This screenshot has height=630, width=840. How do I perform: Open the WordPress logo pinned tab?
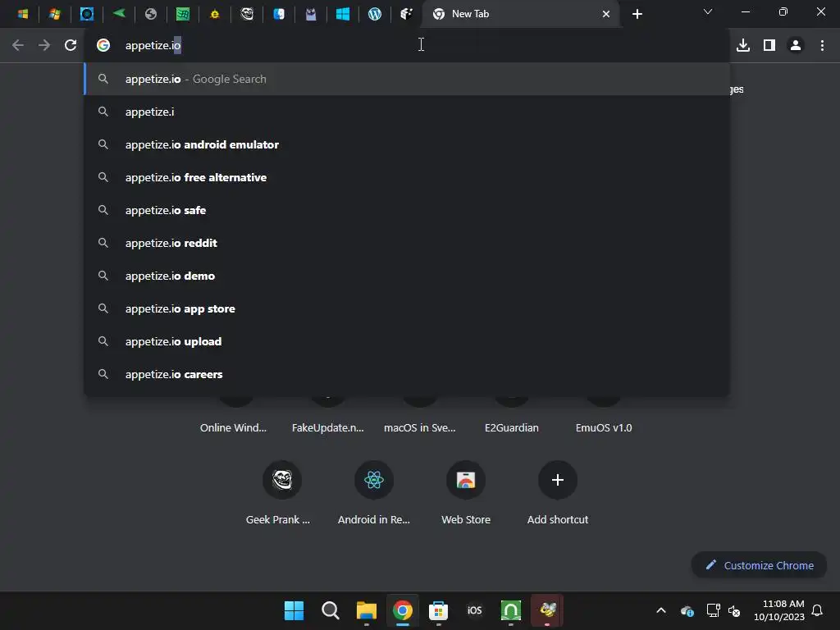click(374, 14)
